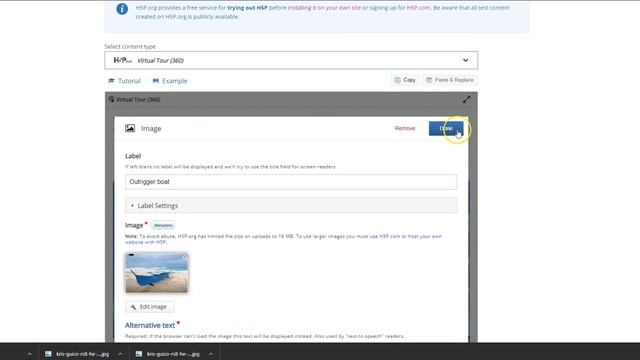Click the Example binoculars icon
Image resolution: width=640 pixels, height=360 pixels.
click(x=156, y=81)
